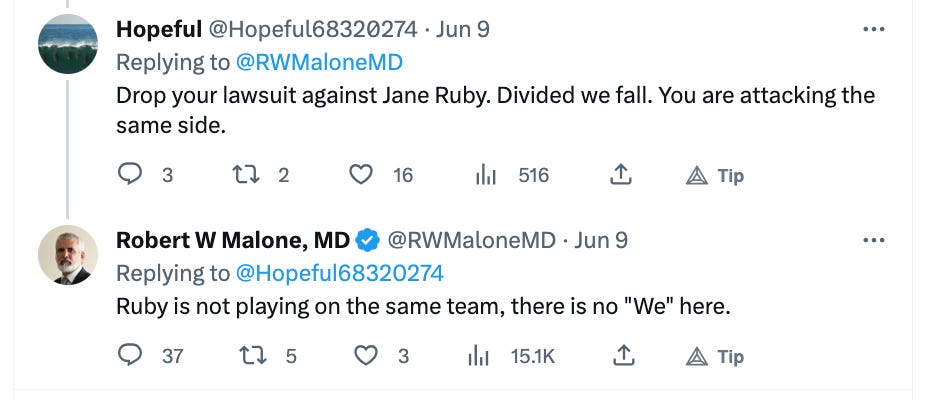Share Hopeful's tweet via upload icon

point(621,175)
